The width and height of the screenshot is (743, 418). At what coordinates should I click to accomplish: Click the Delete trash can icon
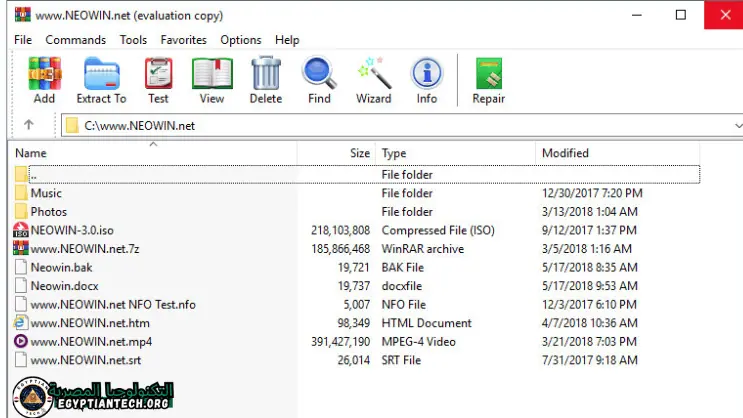tap(266, 73)
